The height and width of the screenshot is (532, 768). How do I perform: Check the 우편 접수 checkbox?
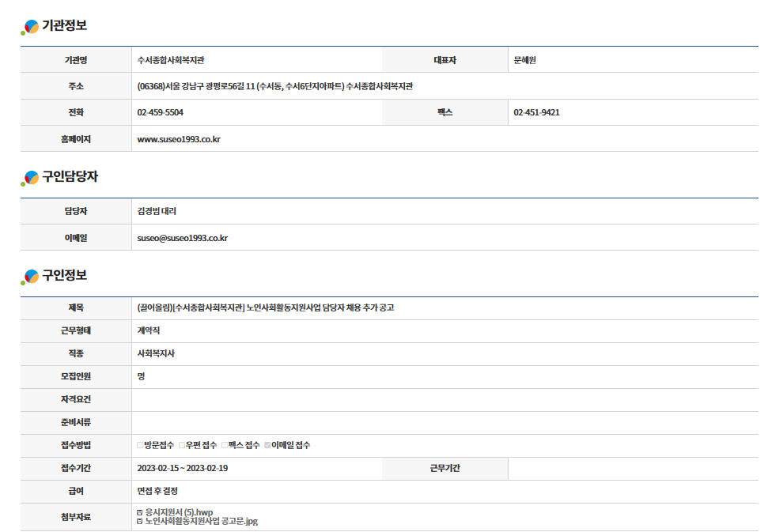coord(182,445)
